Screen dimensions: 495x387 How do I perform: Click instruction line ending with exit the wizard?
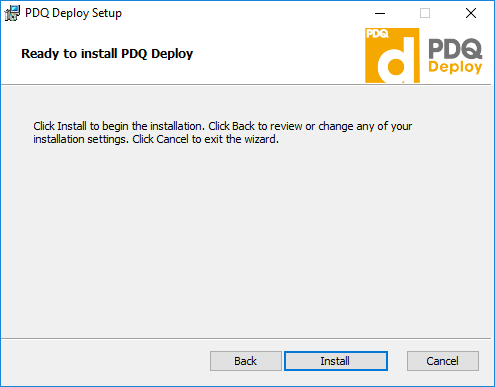tap(156, 139)
